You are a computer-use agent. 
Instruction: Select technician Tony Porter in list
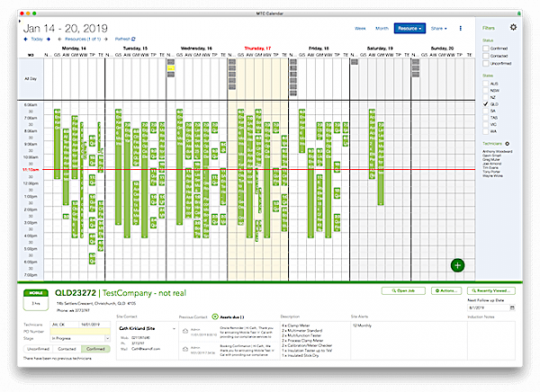491,172
